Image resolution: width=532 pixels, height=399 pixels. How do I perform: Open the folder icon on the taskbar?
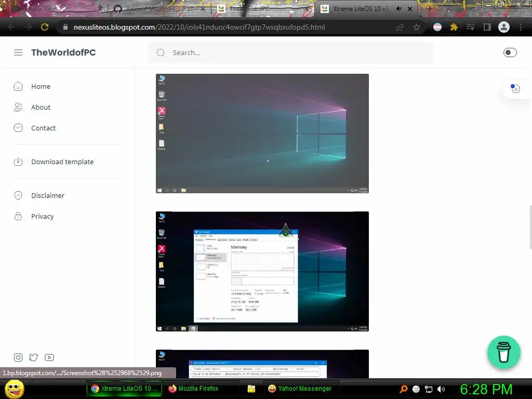click(x=251, y=389)
